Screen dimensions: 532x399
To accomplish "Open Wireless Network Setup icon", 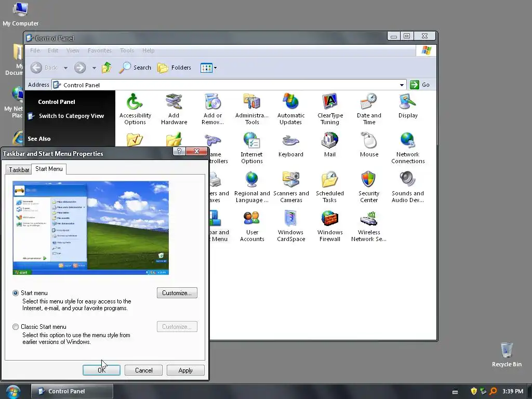I will click(369, 226).
